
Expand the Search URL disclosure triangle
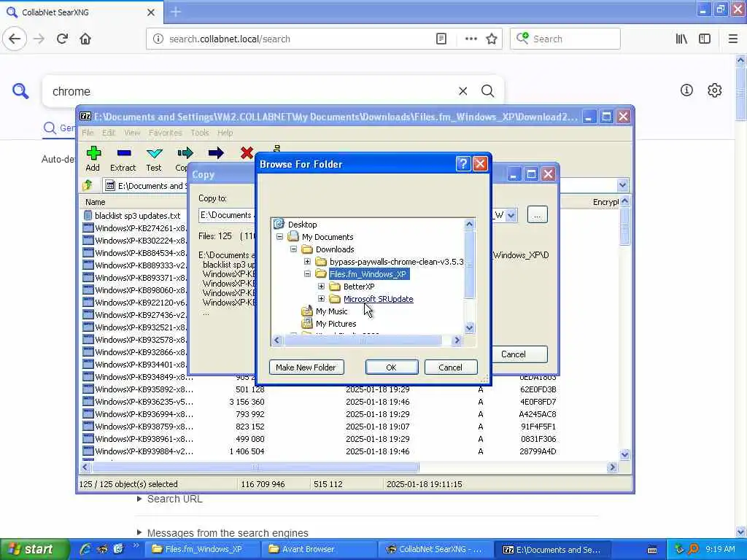(139, 499)
